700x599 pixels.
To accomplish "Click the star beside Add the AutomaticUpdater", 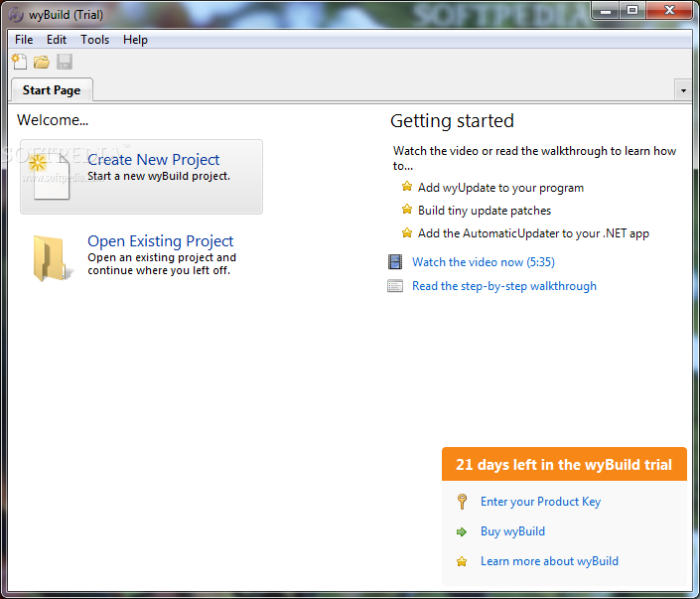I will pyautogui.click(x=407, y=232).
